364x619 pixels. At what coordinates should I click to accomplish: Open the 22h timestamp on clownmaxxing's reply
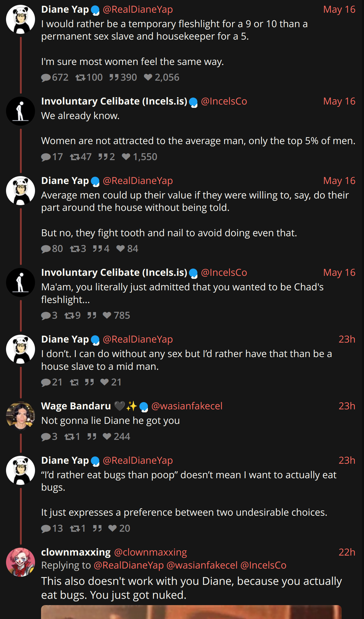coord(347,552)
